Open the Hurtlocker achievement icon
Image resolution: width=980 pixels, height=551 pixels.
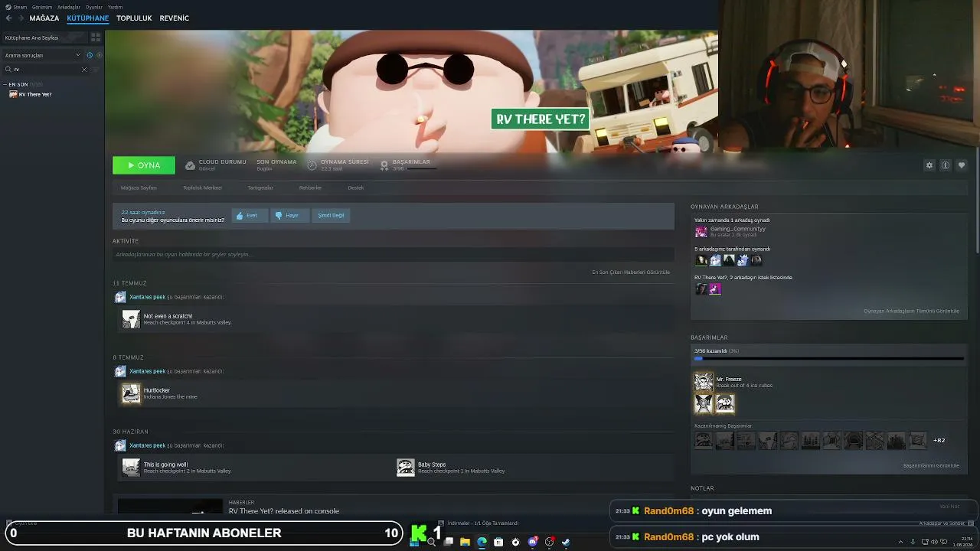132,393
